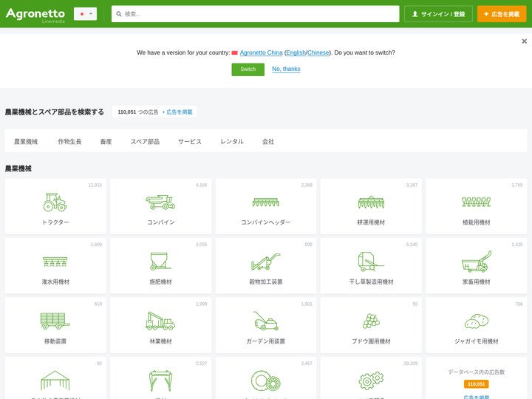Switch to the スペア部品 tab
The image size is (532, 399).
145,141
